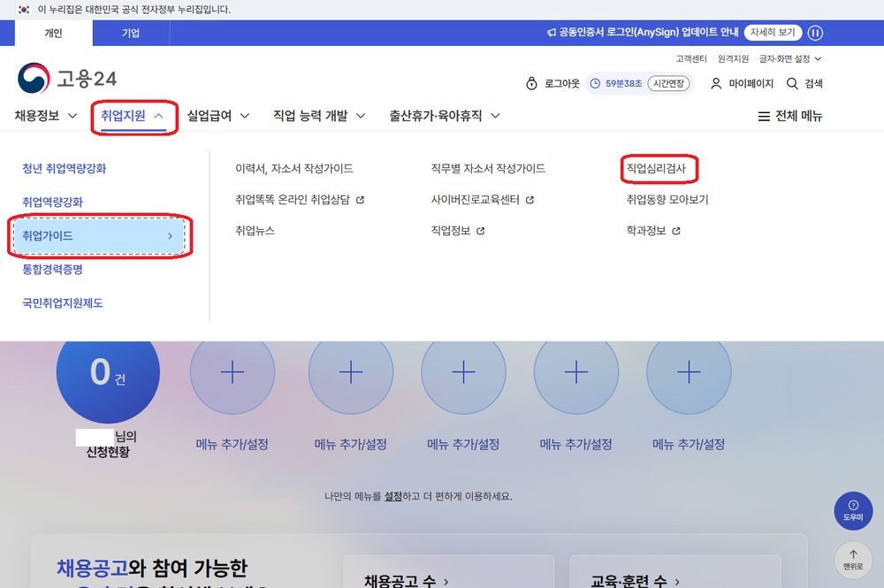Click the 로그아웃 text

562,83
